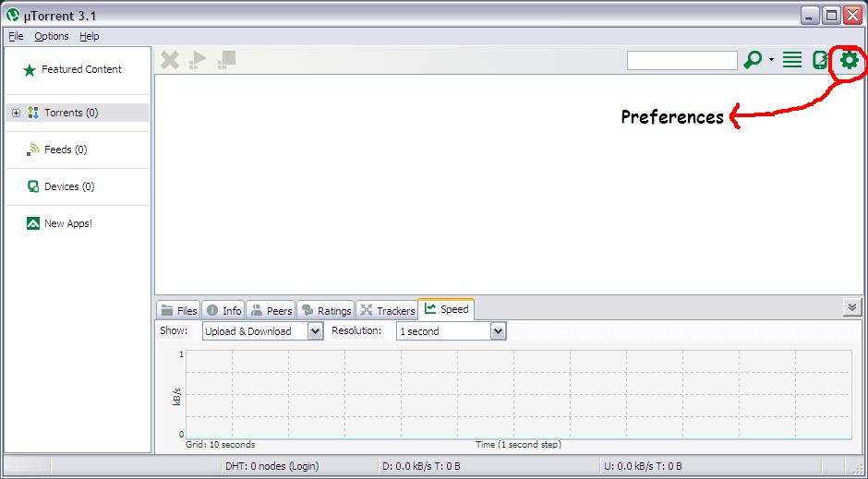Switch to the Info tab
This screenshot has width=868, height=479.
223,311
